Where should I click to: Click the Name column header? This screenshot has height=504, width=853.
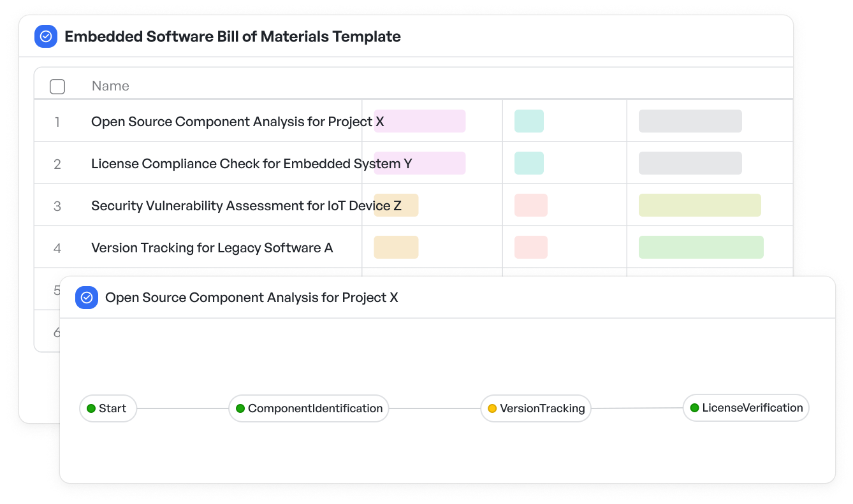[110, 85]
